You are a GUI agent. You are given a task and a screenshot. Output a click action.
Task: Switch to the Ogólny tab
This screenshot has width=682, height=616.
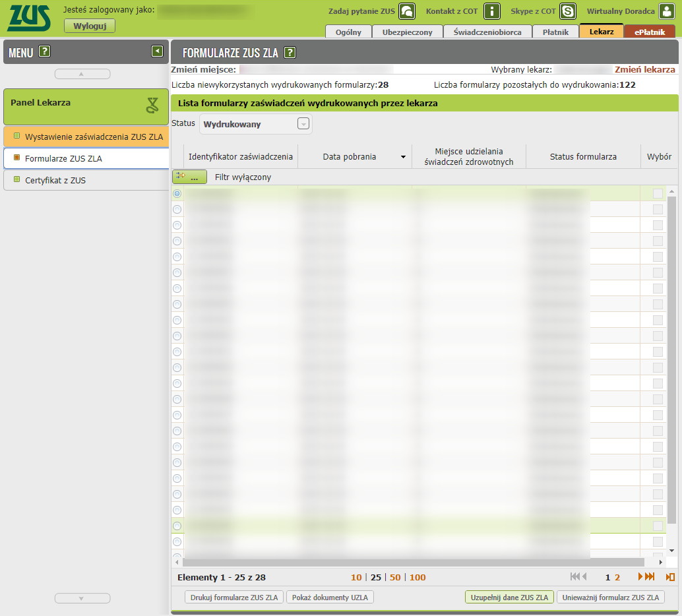click(348, 32)
